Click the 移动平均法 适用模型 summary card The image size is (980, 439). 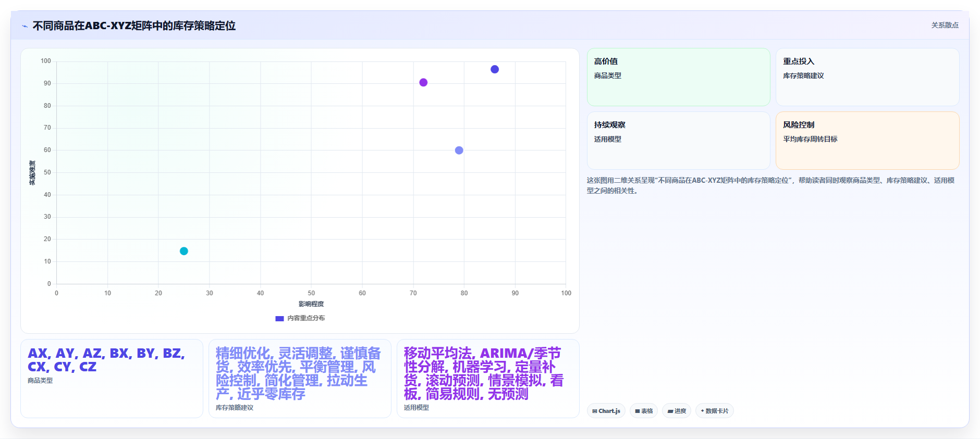[x=488, y=379]
